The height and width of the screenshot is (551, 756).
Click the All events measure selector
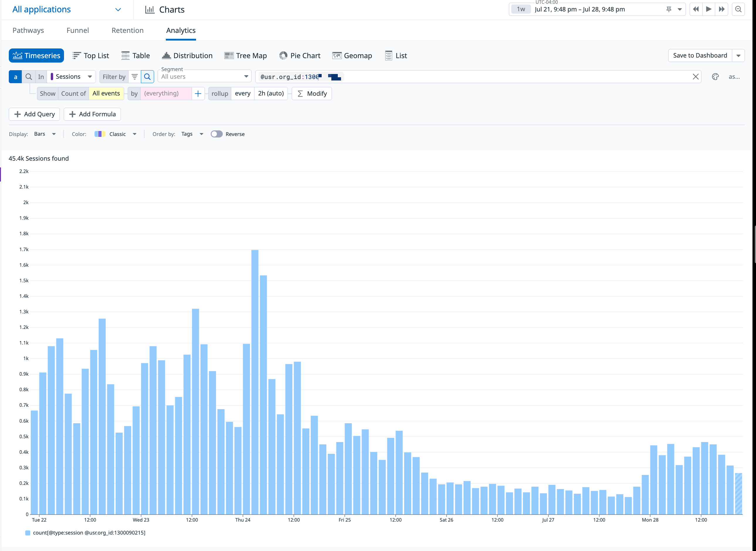[106, 94]
